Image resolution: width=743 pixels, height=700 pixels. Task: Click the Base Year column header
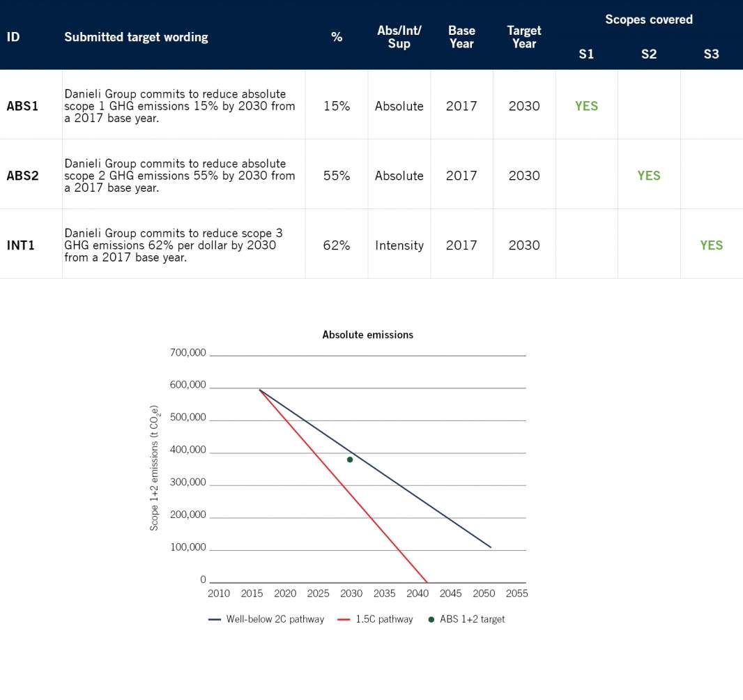461,37
